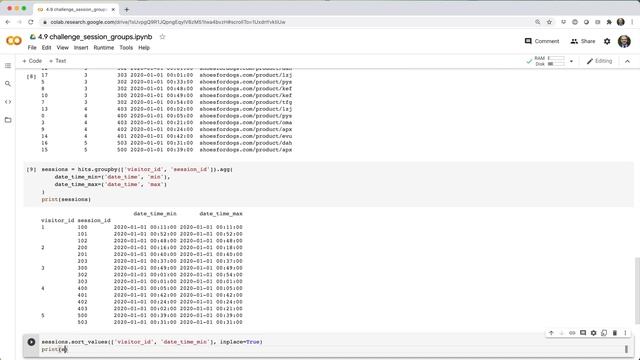Click the date_time_min column header
Viewport: 640px width, 360px height.
155,213
